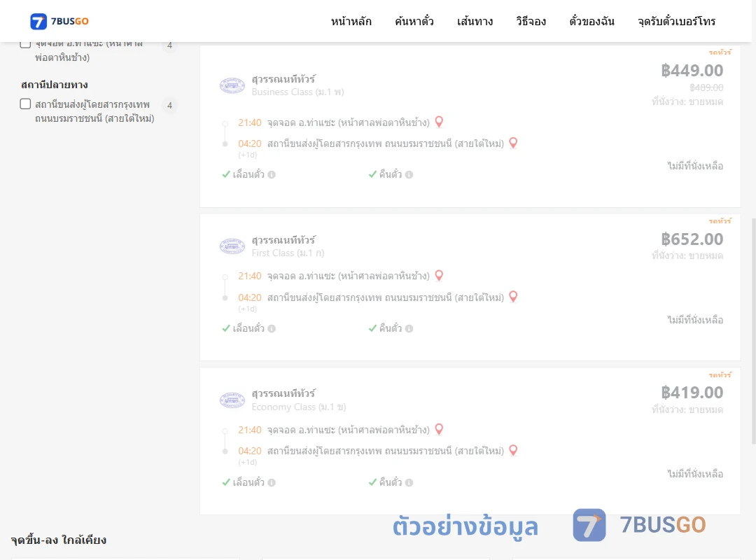The height and width of the screenshot is (560, 756).
Task: Click Business Class (ม.1 พ) label
Action: 297,92
